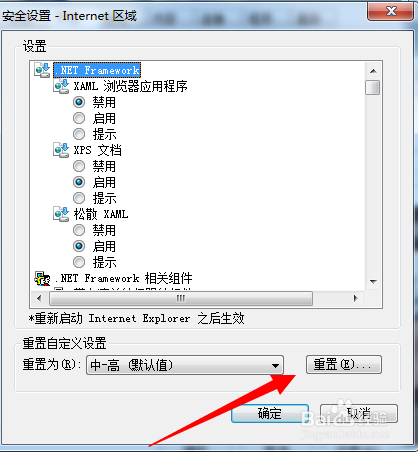Click the .NET Framework 相关组件 icon
The width and height of the screenshot is (418, 452).
tap(42, 278)
